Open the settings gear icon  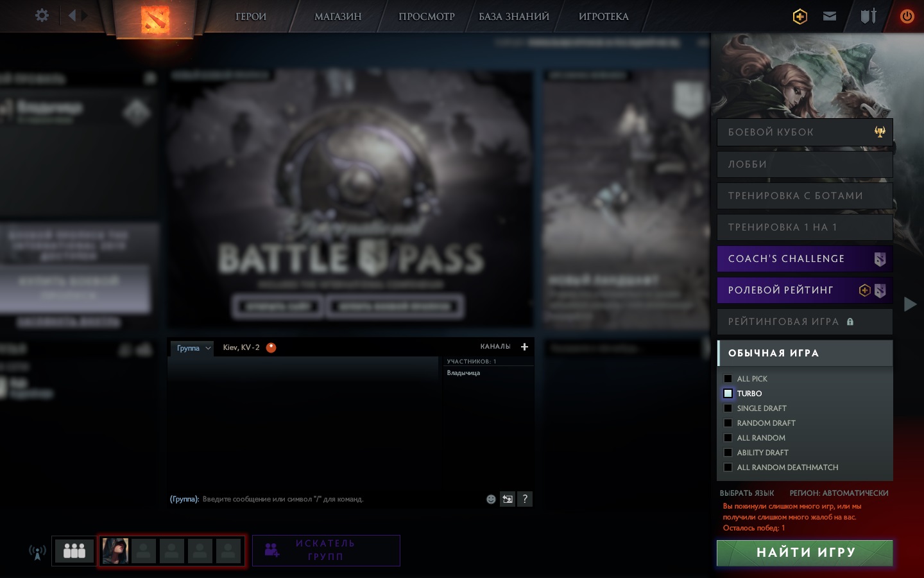tap(42, 15)
